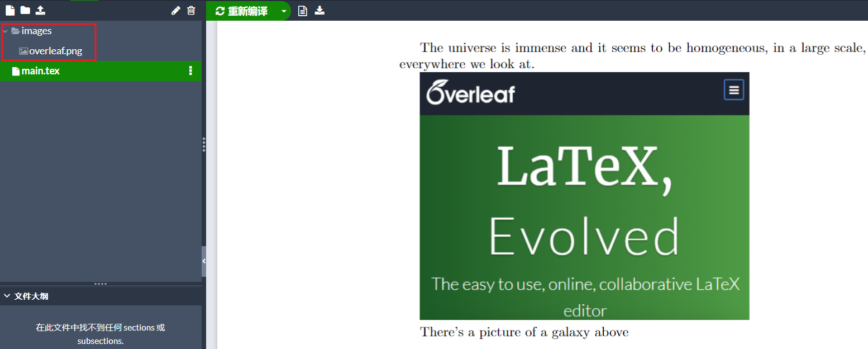Viewport: 868px width, 349px height.
Task: Click the 文件大纲 outline heading
Action: click(x=31, y=296)
